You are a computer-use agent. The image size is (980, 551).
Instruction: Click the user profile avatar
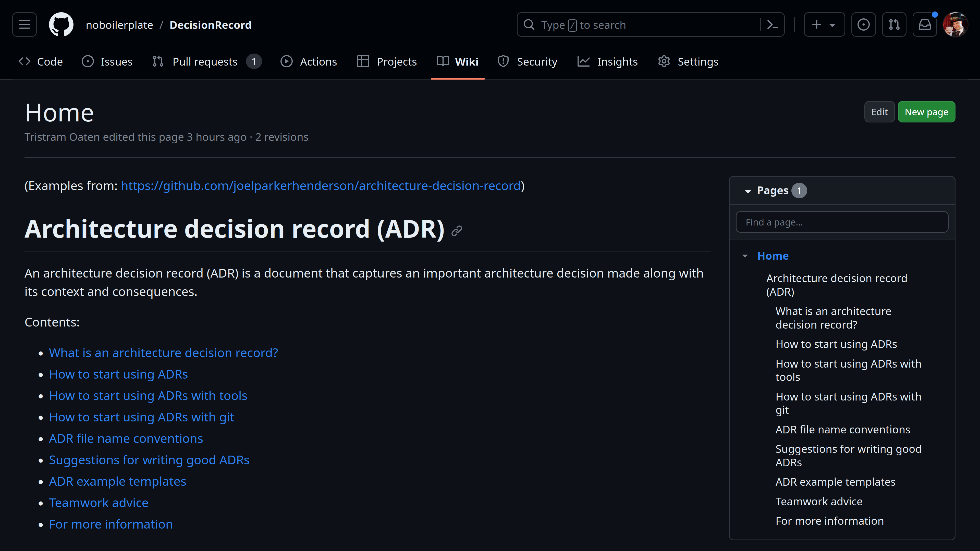(x=955, y=25)
